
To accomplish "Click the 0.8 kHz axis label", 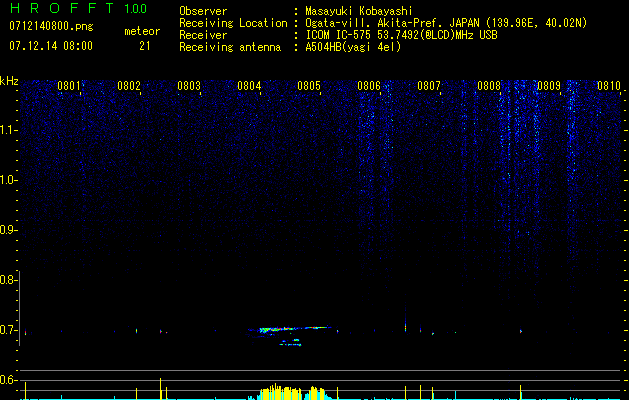I will click(8, 280).
